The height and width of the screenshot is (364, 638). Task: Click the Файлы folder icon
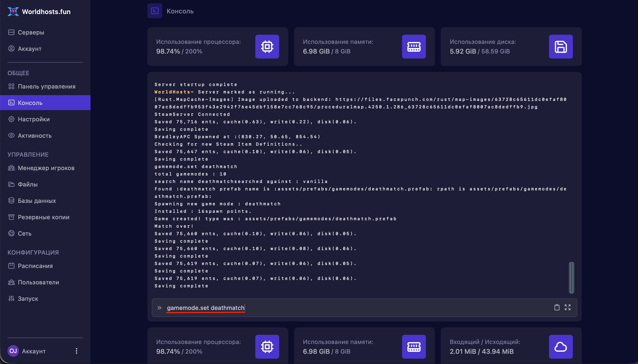11,184
